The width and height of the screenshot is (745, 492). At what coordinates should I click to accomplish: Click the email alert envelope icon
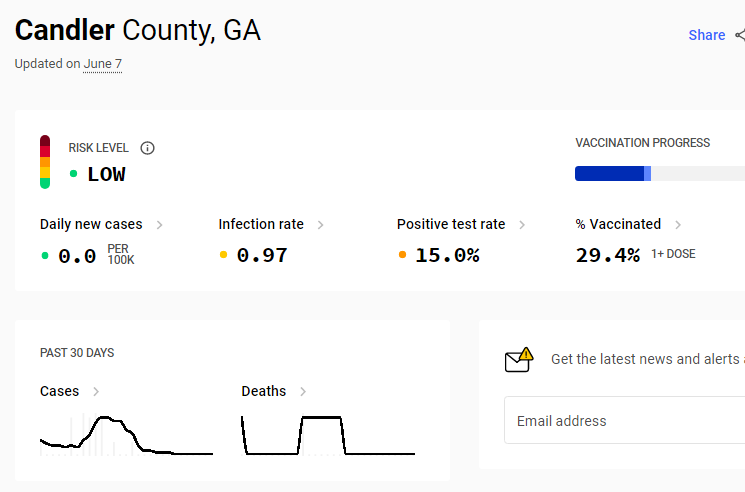point(519,360)
